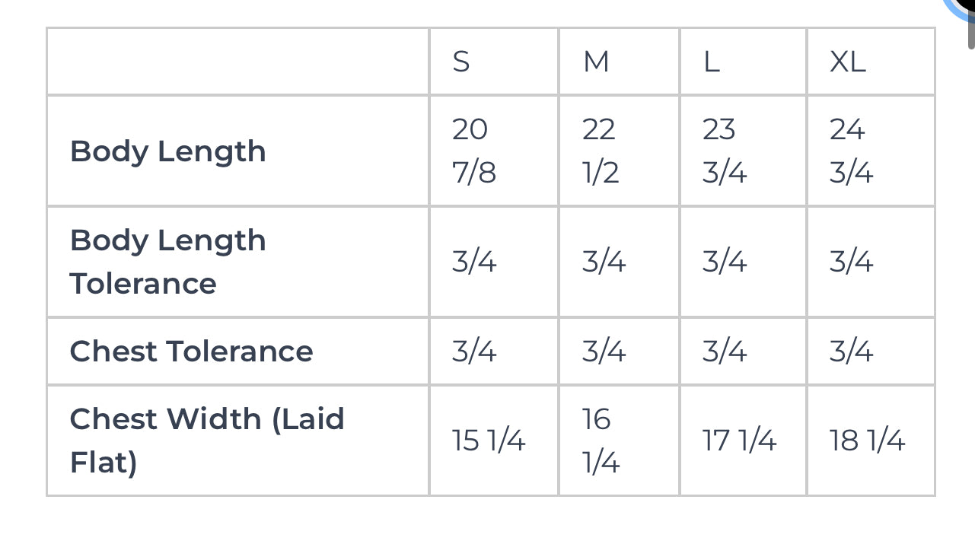The image size is (975, 560).
Task: Click the 15 1/4 chest width cell
Action: 489,441
